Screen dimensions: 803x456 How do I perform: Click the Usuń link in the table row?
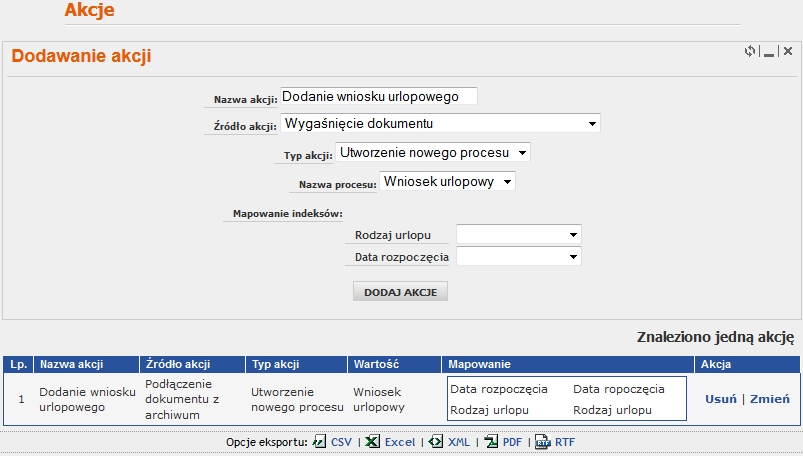pos(720,398)
